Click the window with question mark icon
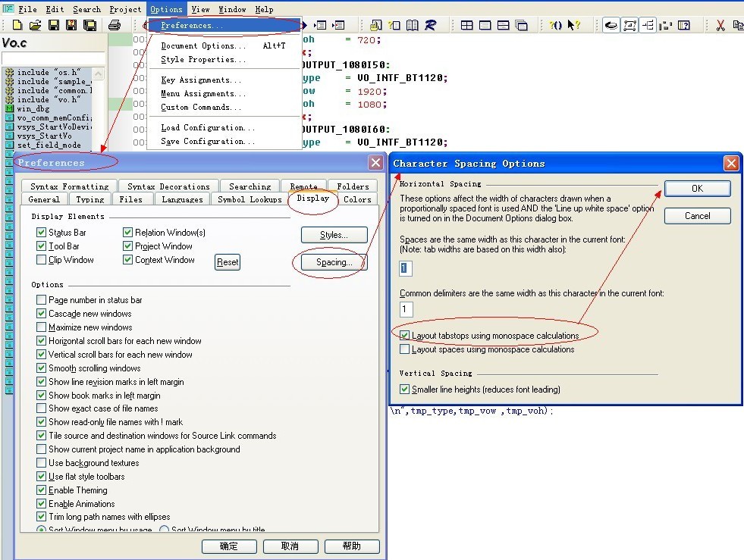This screenshot has width=744, height=560. coord(684,25)
